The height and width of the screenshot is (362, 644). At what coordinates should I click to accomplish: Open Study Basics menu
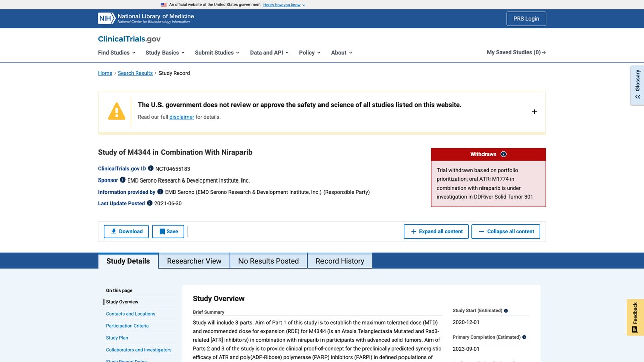pos(165,53)
